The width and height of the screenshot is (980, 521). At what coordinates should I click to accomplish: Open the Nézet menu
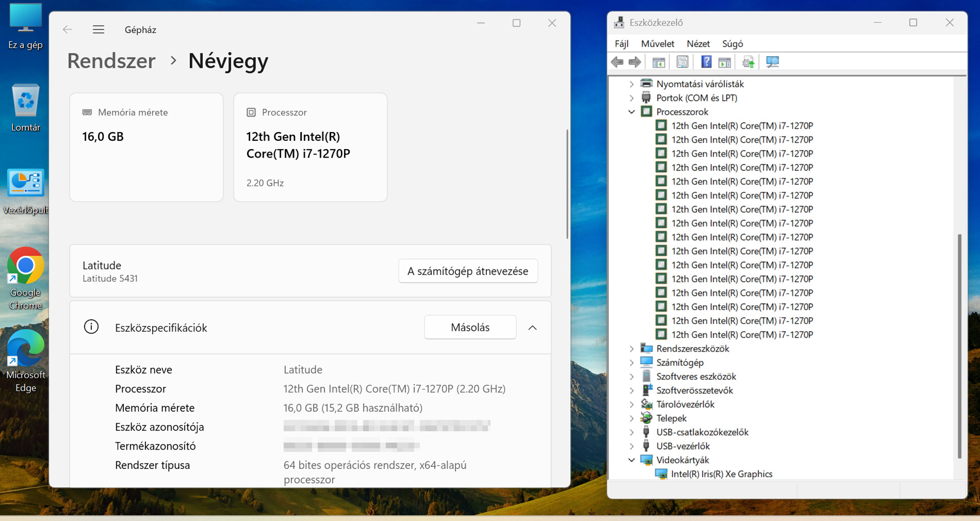[698, 44]
